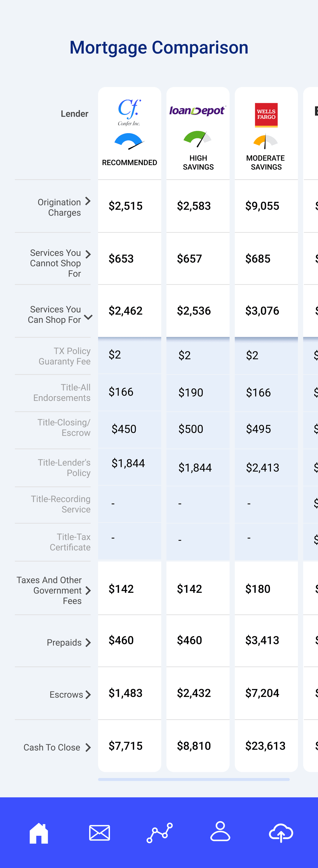The width and height of the screenshot is (318, 868).
Task: Open the user profile icon
Action: tap(220, 832)
